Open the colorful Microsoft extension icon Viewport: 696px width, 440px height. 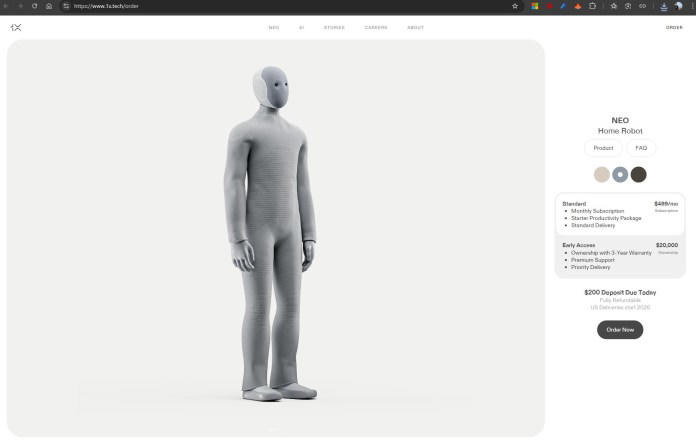(535, 6)
